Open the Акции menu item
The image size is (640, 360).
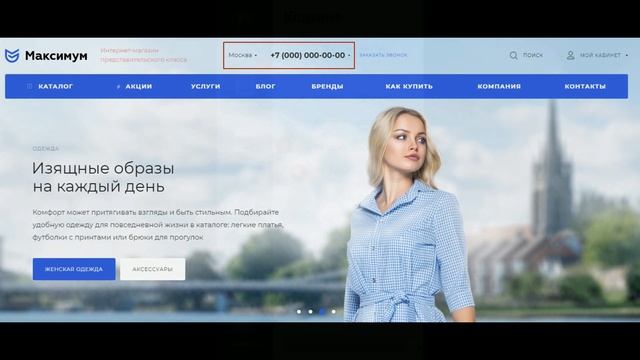[138, 86]
